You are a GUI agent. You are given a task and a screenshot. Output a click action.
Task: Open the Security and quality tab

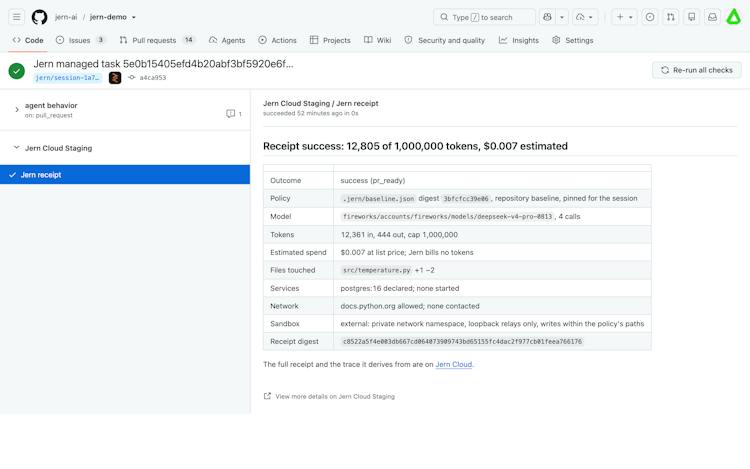click(x=444, y=40)
